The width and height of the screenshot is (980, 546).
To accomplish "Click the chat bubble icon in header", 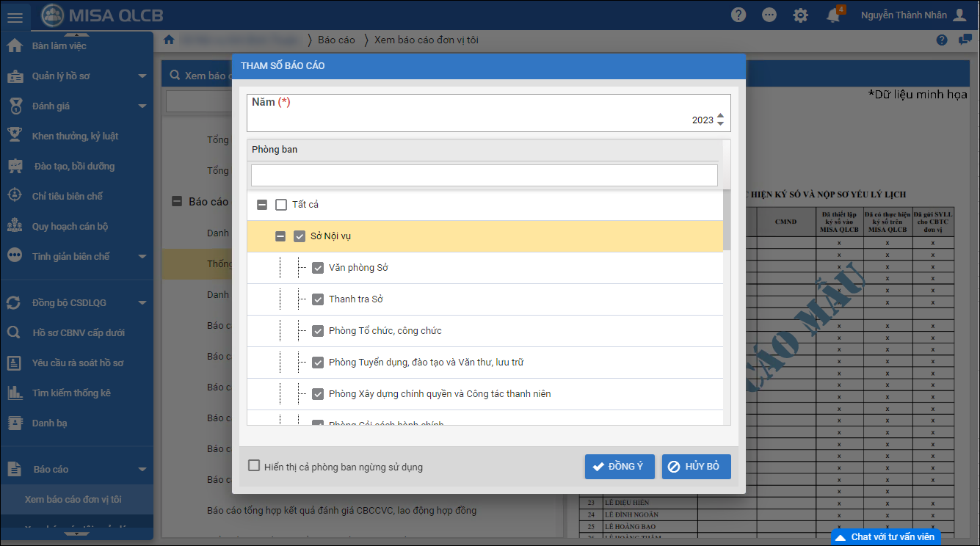I will 769,15.
